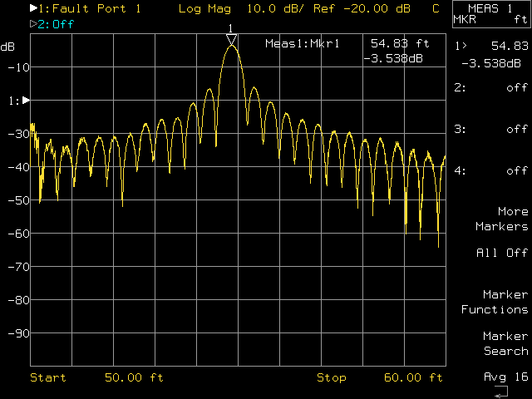
Task: Click the '10.0 dB/' scale label
Action: [275, 8]
